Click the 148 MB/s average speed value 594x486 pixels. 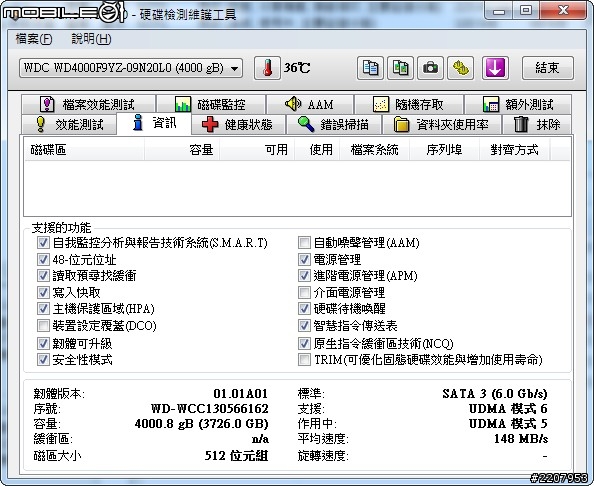(521, 439)
